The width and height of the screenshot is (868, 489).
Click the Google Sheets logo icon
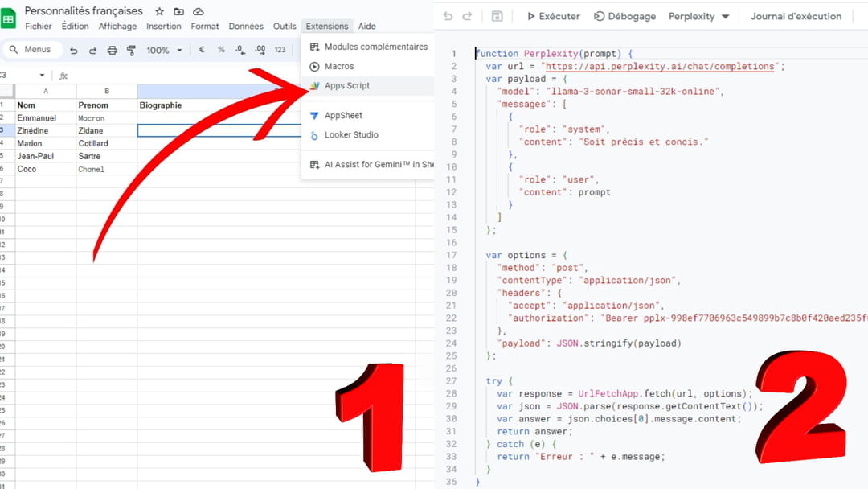pos(8,19)
